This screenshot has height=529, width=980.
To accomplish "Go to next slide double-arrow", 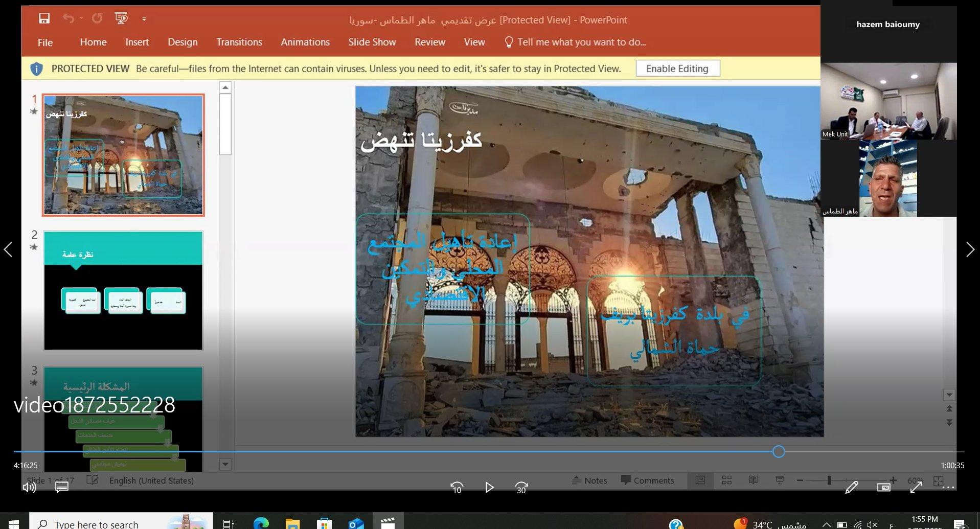I will pos(949,423).
